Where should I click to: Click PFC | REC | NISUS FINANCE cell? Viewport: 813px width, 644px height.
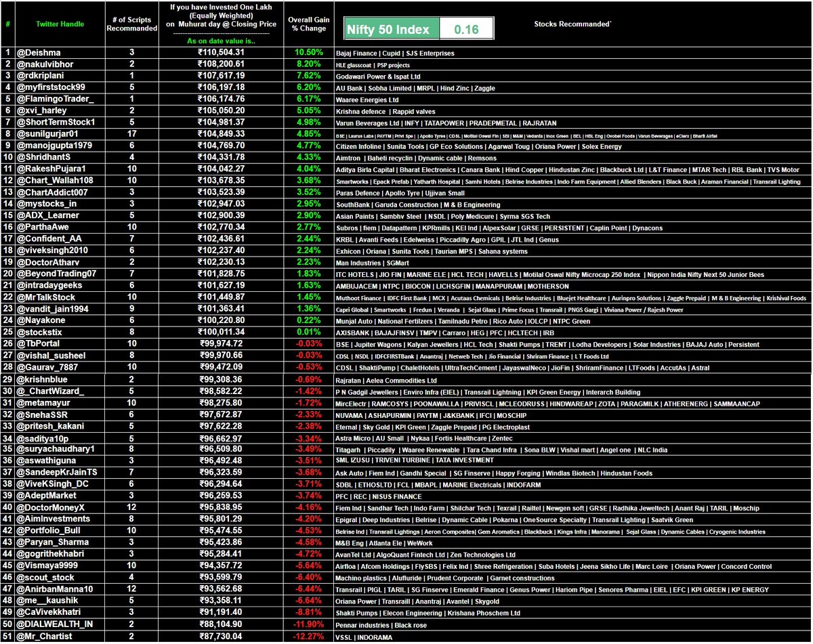tap(571, 495)
